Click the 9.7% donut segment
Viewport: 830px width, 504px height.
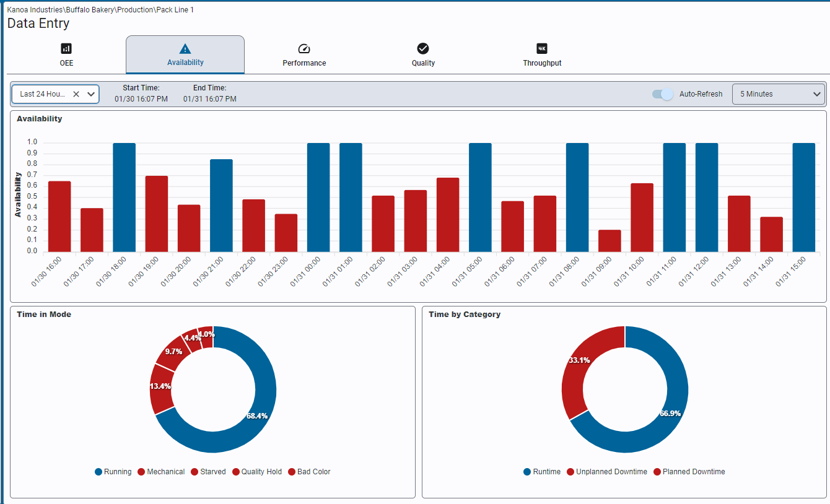point(172,351)
